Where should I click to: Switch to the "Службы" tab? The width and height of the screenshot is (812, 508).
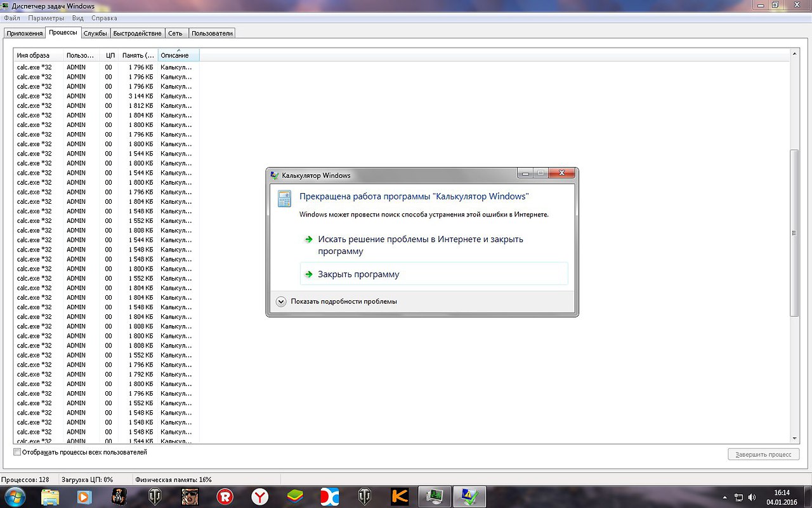(x=95, y=33)
